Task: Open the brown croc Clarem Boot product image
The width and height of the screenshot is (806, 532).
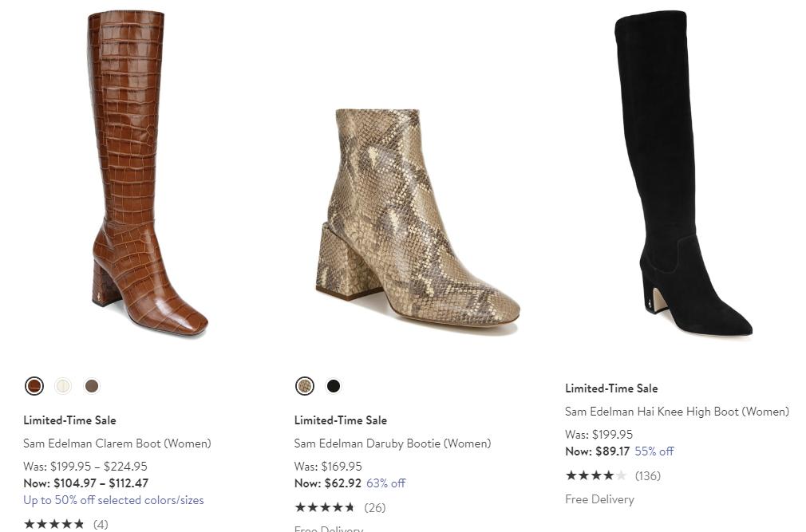Action: pos(144,175)
